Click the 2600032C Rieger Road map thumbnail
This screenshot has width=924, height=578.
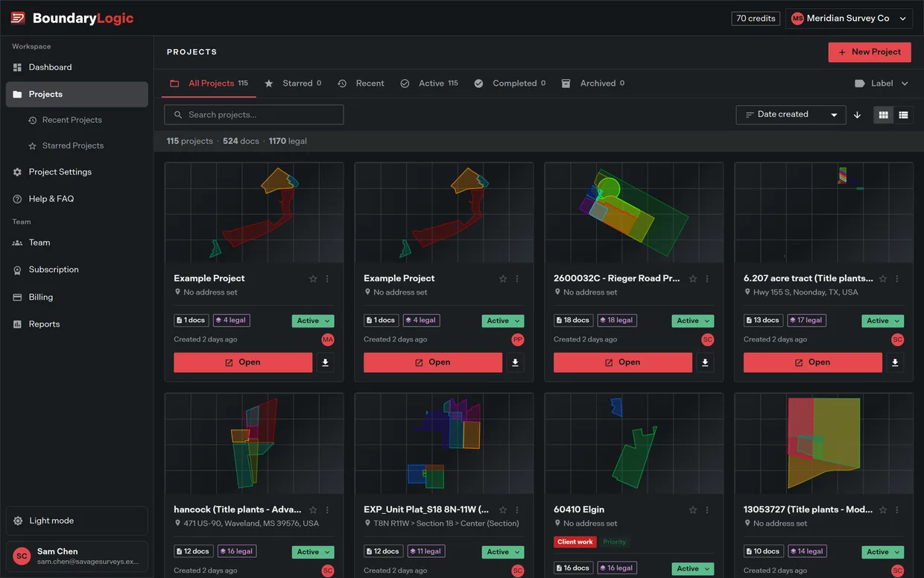tap(634, 213)
